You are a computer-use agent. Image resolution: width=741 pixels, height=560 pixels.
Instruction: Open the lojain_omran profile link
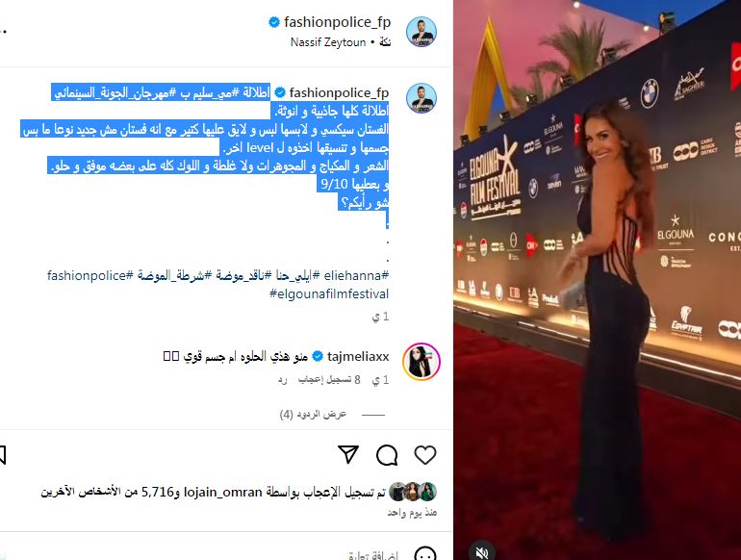[x=222, y=493]
